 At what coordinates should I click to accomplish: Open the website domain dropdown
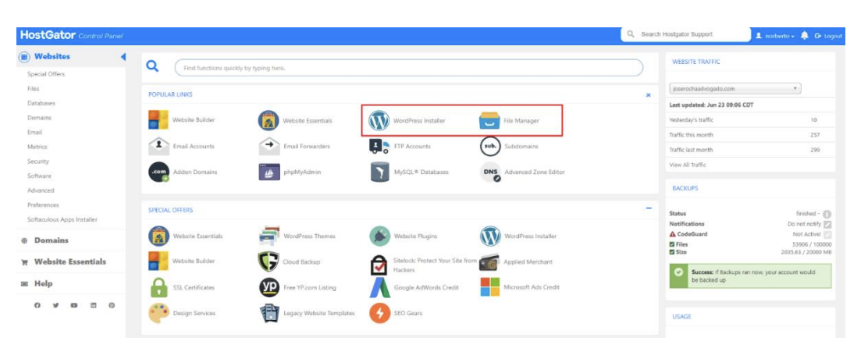(x=735, y=89)
